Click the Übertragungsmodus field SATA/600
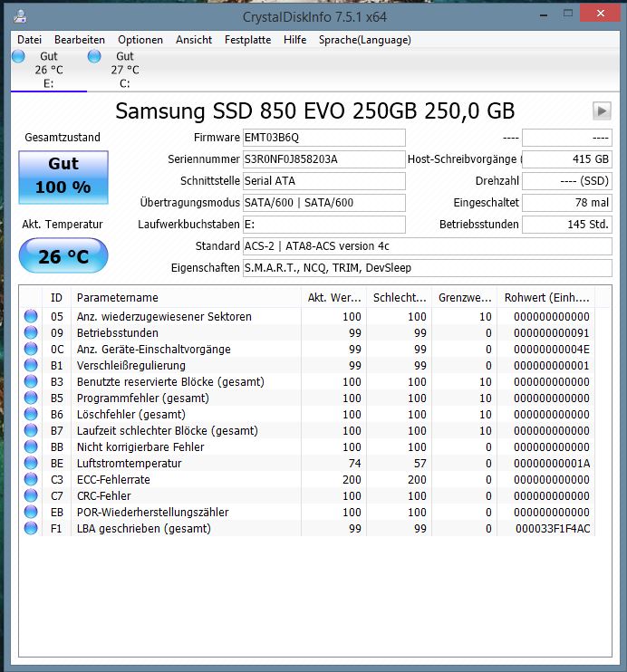The width and height of the screenshot is (627, 672). point(323,203)
